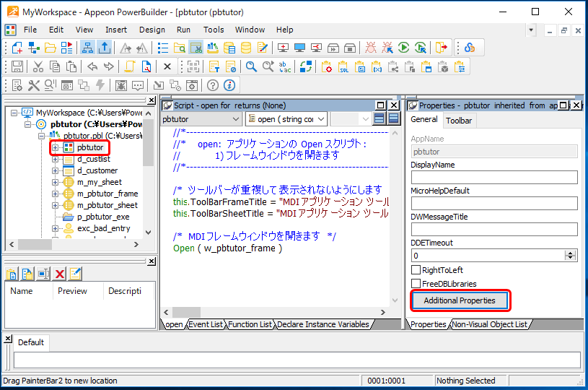
Task: Open the Non-Visual Object List tab
Action: click(489, 324)
